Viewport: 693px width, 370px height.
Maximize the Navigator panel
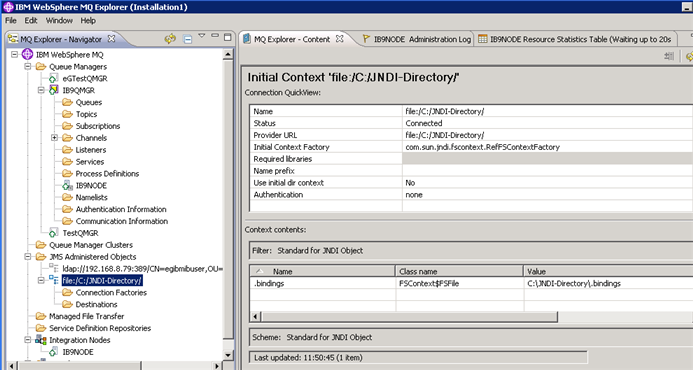click(228, 37)
